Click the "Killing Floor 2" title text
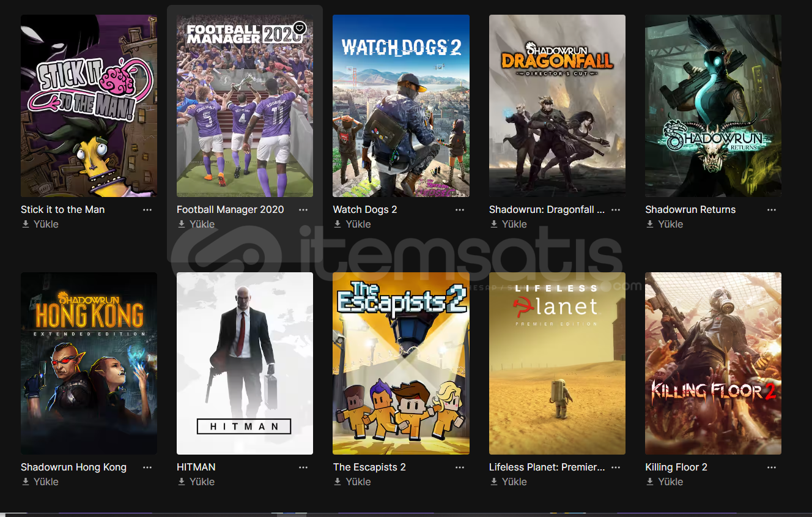The image size is (812, 517). point(676,467)
